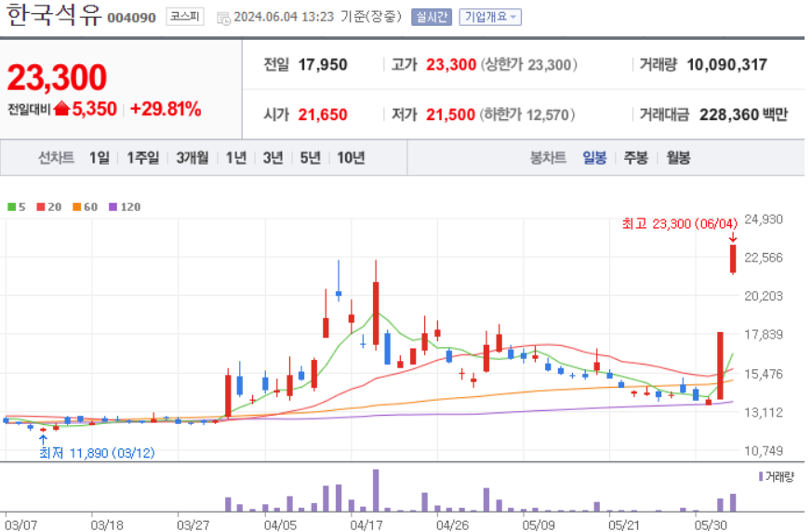
Task: Switch to 월봉 candlestick chart
Action: (x=678, y=157)
